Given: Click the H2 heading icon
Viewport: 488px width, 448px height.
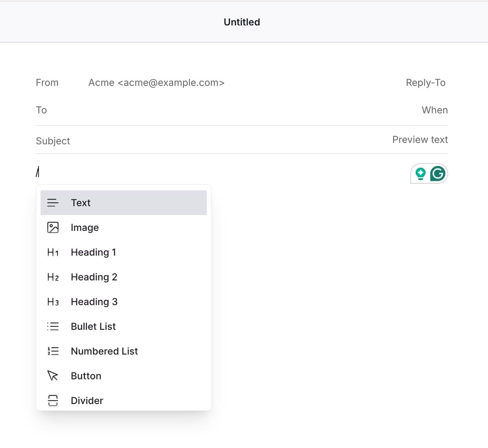Looking at the screenshot, I should (x=53, y=277).
